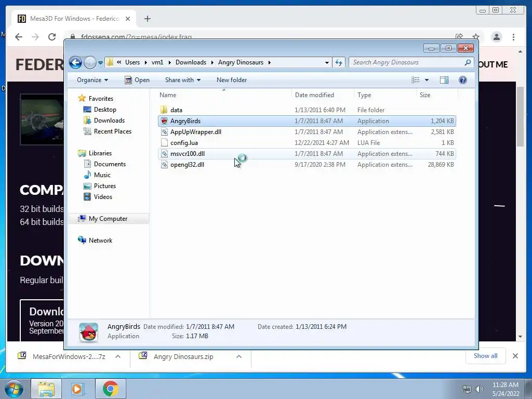Click Chrome's Back button
Image resolution: width=532 pixels, height=399 pixels.
[x=19, y=37]
